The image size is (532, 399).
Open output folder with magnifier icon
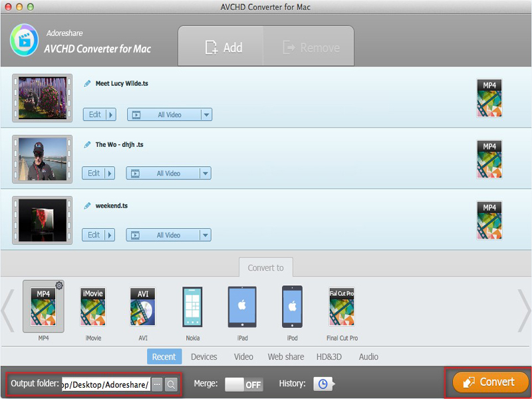[172, 384]
